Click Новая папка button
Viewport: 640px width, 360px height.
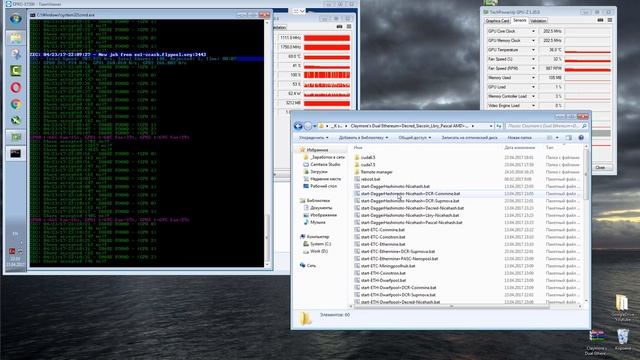(x=519, y=138)
